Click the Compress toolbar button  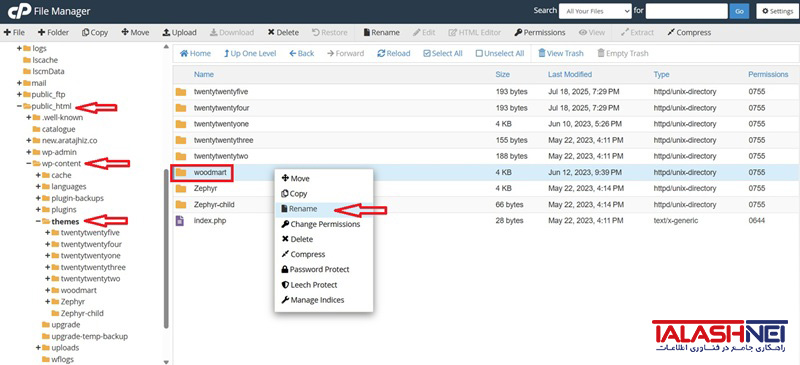click(x=689, y=33)
